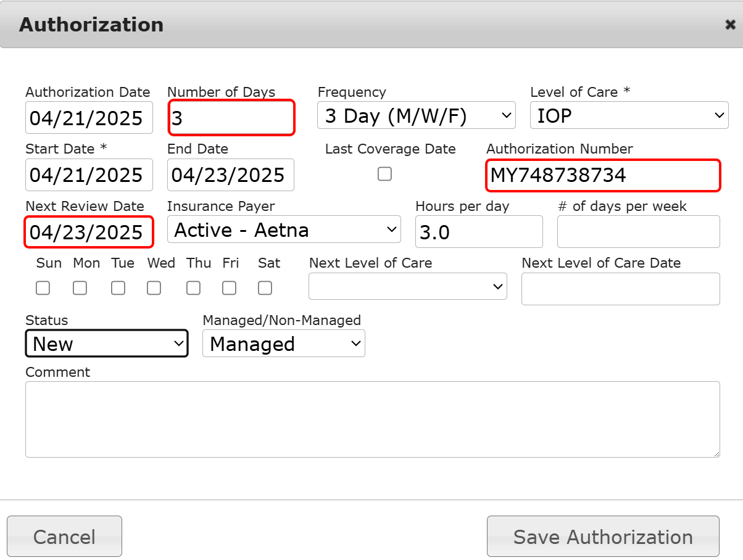
Task: Expand the Level of Care dropdown
Action: click(629, 115)
